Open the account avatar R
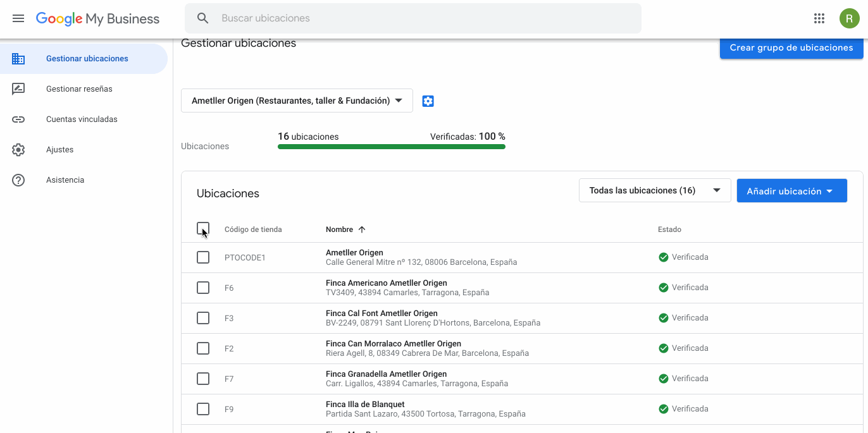 (849, 18)
